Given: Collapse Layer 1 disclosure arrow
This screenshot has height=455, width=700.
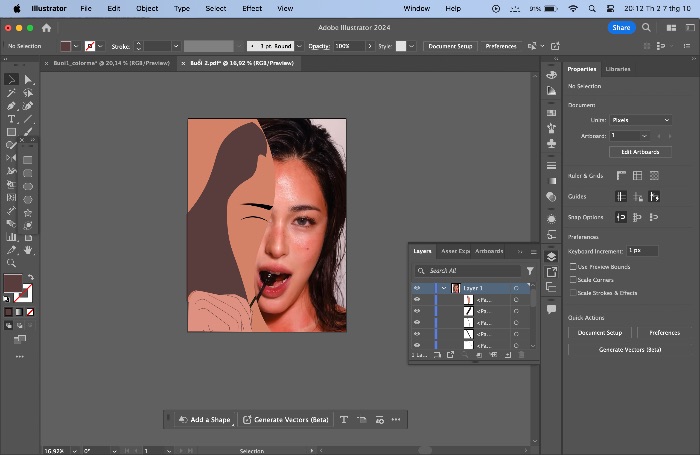Looking at the screenshot, I should [444, 288].
